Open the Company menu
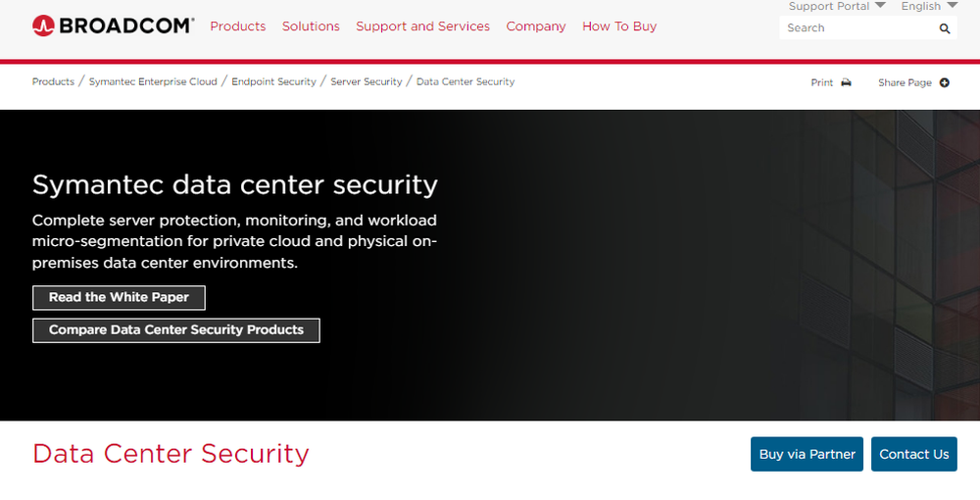 click(x=536, y=26)
